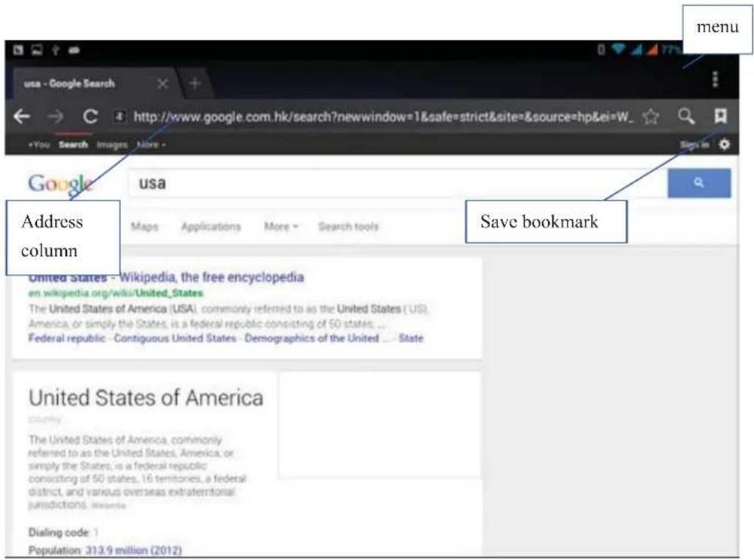Switch to the Applications results tab

point(210,226)
